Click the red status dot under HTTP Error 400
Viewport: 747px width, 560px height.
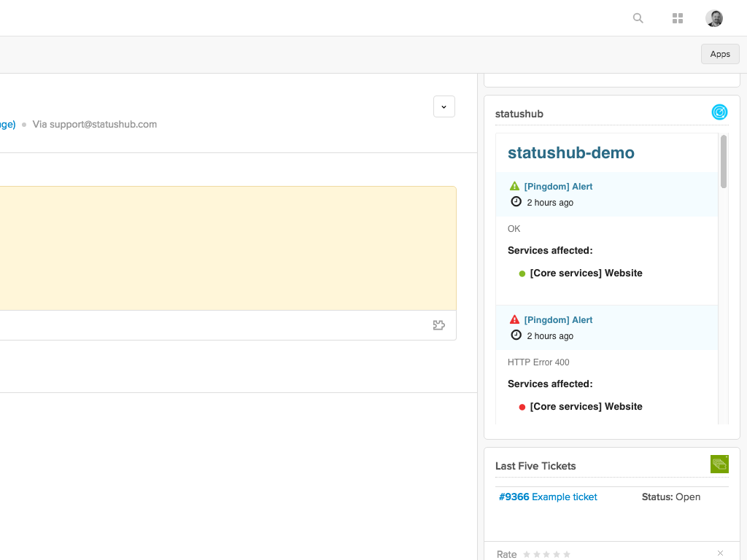(521, 406)
